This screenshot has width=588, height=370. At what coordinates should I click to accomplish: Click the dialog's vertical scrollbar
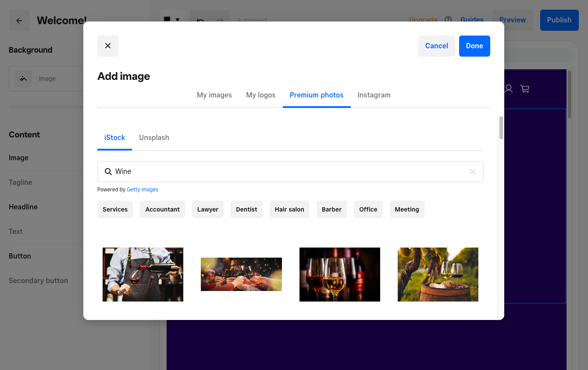pyautogui.click(x=501, y=128)
